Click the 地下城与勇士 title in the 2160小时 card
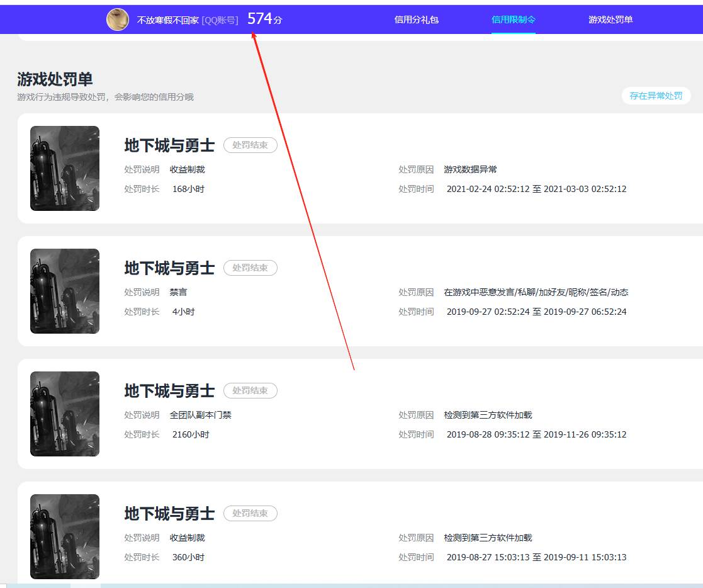Viewport: 703px width, 588px height. 169,391
